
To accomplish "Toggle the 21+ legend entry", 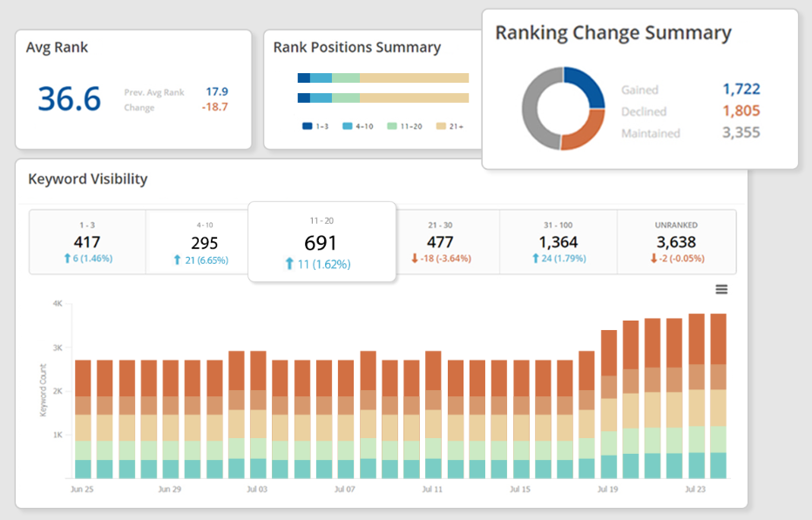I will (450, 125).
